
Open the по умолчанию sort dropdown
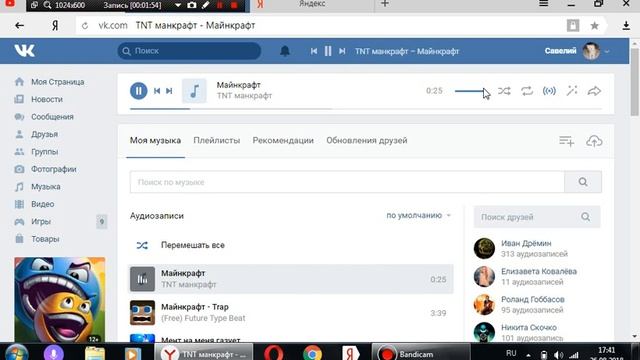[418, 215]
